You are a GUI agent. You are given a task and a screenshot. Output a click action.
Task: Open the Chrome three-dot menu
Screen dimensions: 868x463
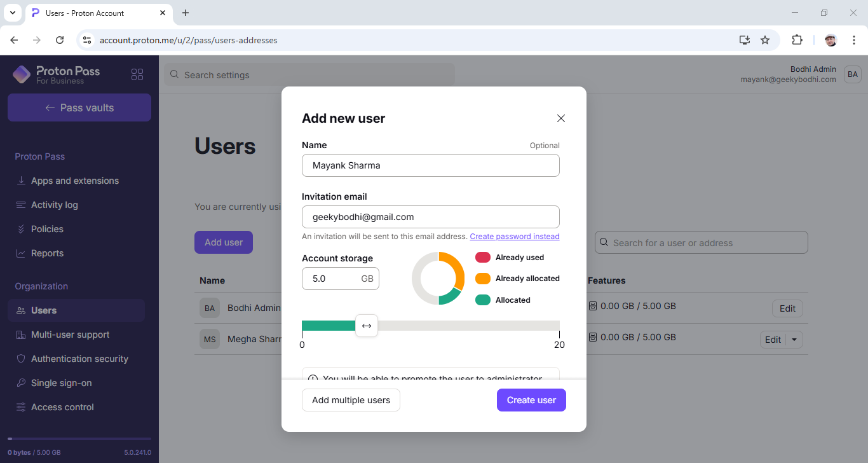click(x=854, y=40)
